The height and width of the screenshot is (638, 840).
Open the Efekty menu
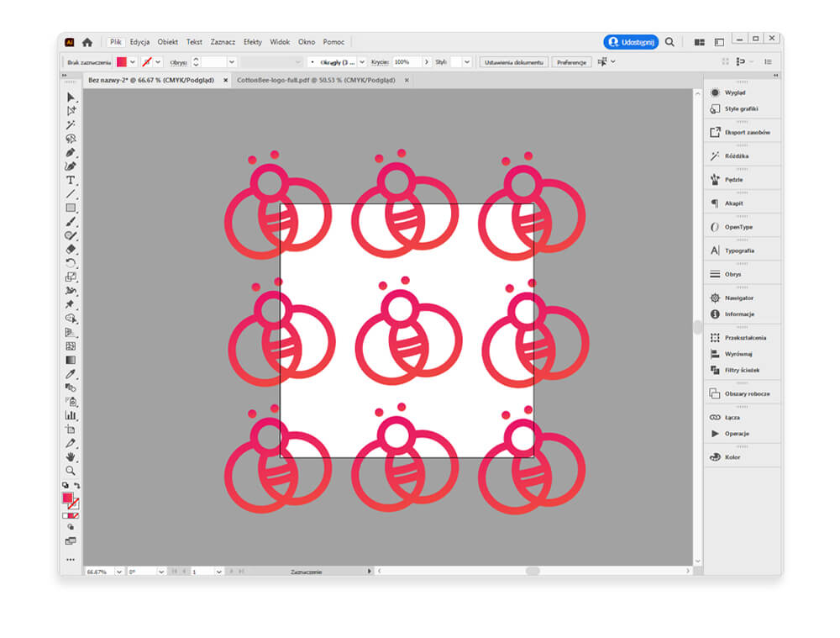coord(252,42)
